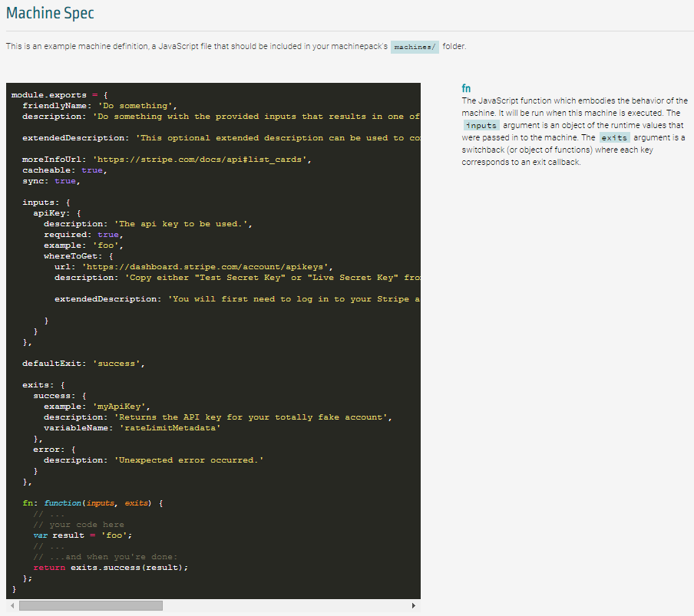Click the 'cacheable: true' value
Screen dimensions: 694x616
[x=92, y=170]
